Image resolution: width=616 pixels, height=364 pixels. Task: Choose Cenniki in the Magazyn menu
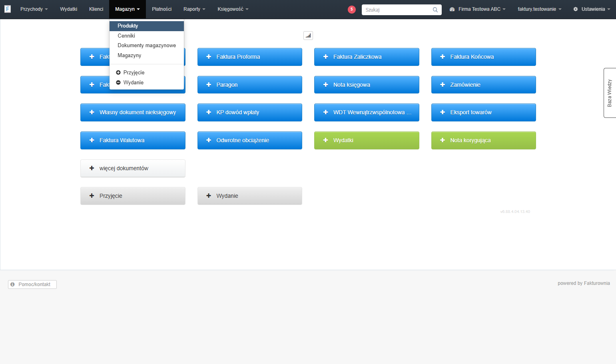pos(147,36)
